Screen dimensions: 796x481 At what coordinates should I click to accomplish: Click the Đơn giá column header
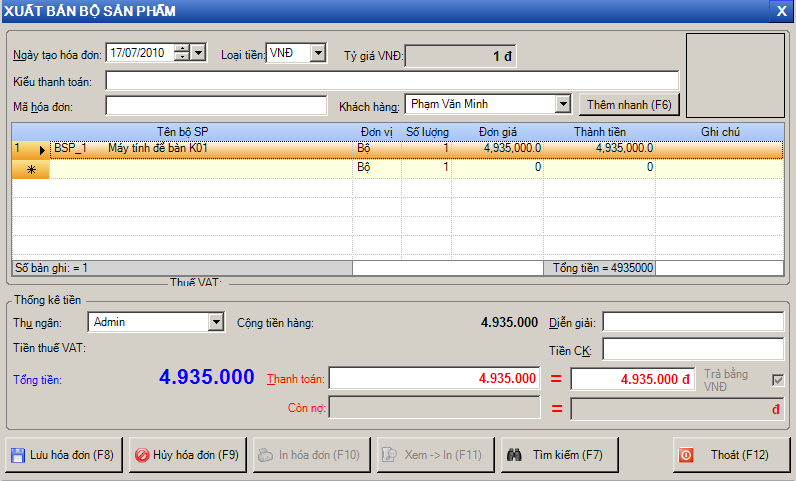(498, 132)
